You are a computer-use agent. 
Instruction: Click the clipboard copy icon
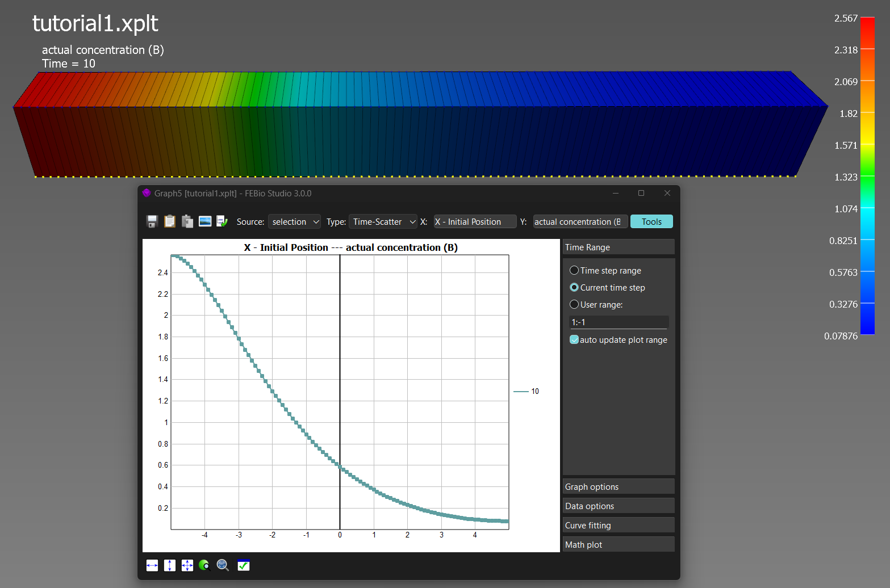click(x=170, y=221)
